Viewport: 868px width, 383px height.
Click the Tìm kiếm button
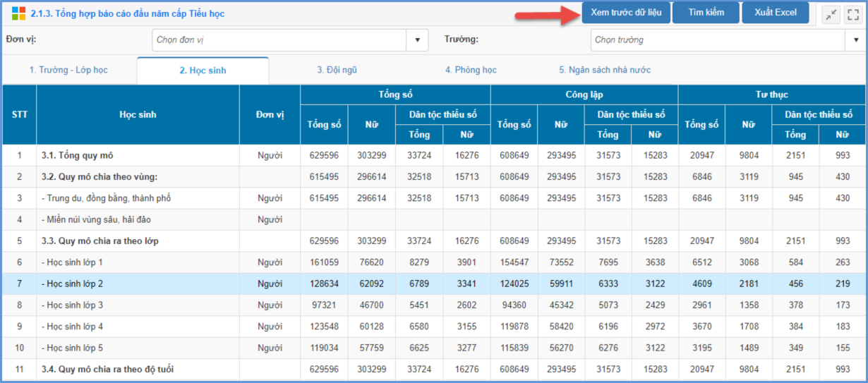pos(706,13)
